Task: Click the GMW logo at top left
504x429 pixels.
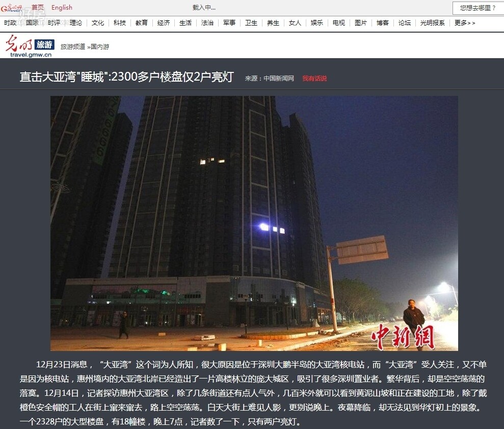Action: (12, 7)
